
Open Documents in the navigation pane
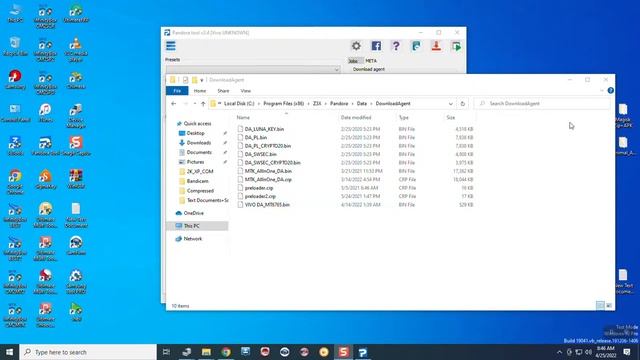pos(199,152)
